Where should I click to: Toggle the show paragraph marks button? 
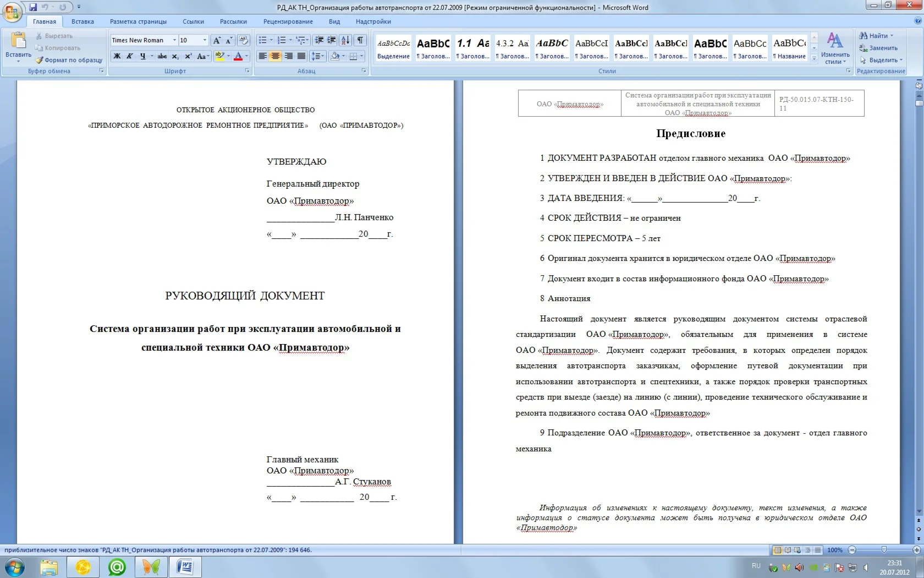point(360,40)
